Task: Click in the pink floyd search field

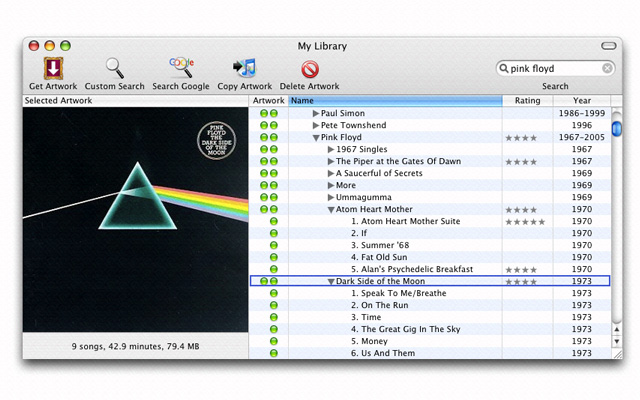Action: click(553, 69)
